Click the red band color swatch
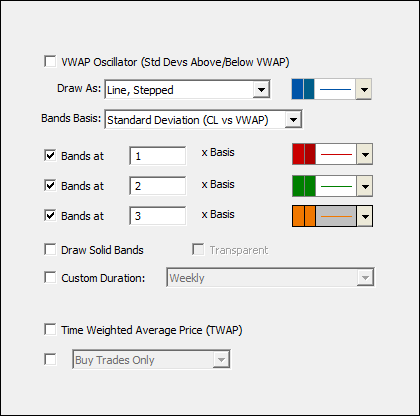Viewport: 420px width, 416px height. point(304,154)
